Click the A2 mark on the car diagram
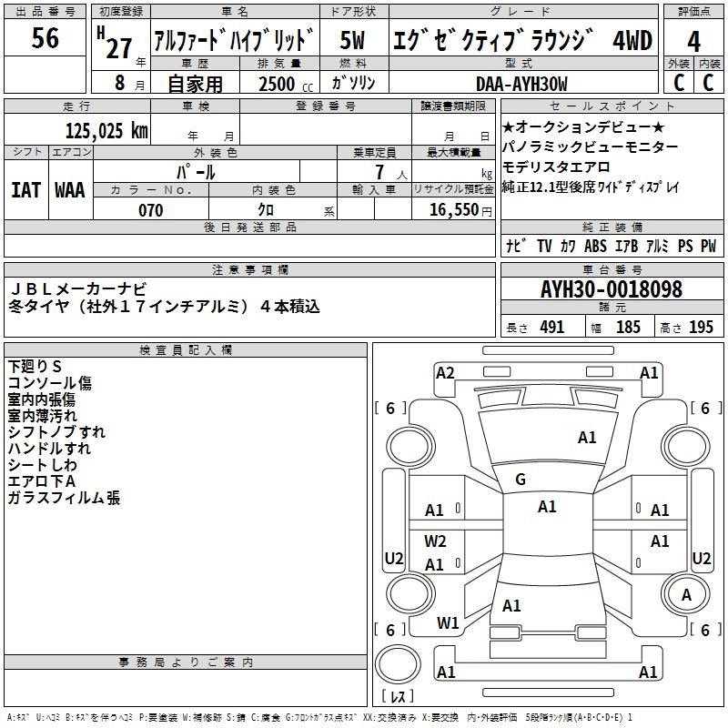728x728 pixels. (445, 372)
